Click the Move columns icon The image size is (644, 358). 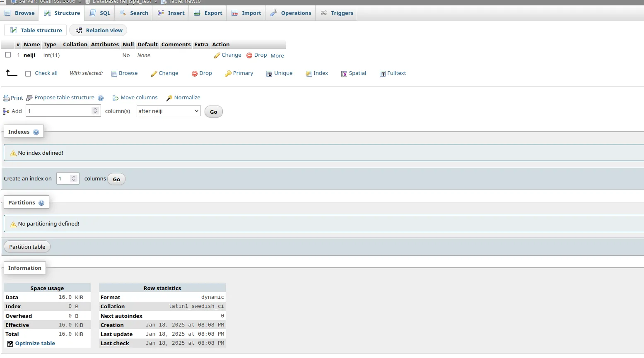coord(116,98)
